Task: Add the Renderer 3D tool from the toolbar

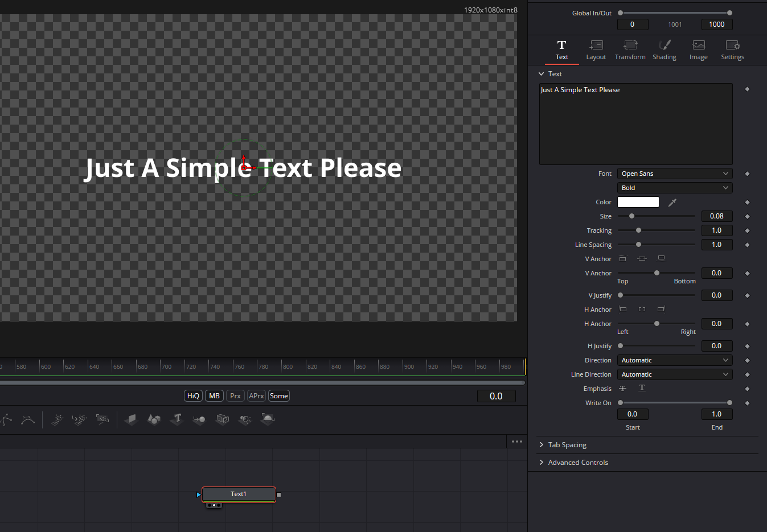Action: [268, 419]
